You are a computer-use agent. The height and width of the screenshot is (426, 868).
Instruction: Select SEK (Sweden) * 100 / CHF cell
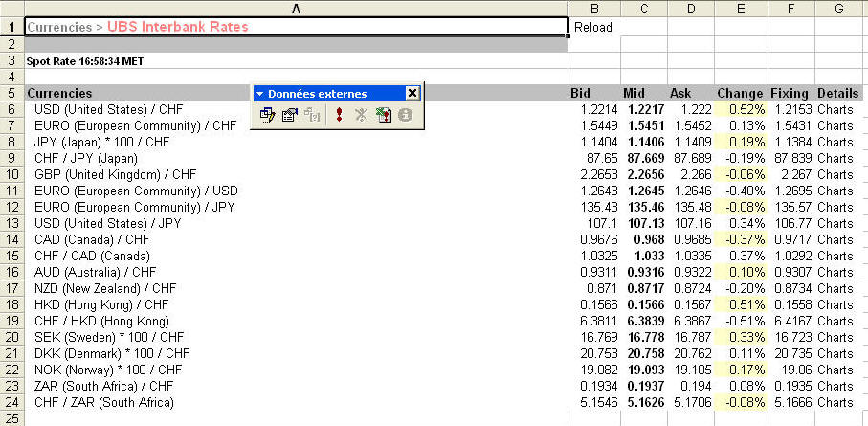[296, 337]
